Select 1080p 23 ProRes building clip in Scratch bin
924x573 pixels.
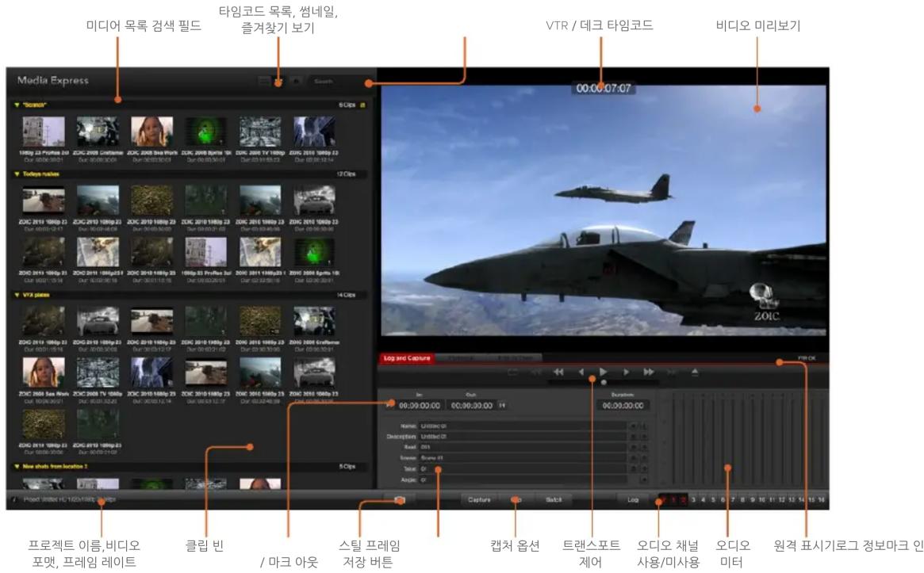(44, 132)
